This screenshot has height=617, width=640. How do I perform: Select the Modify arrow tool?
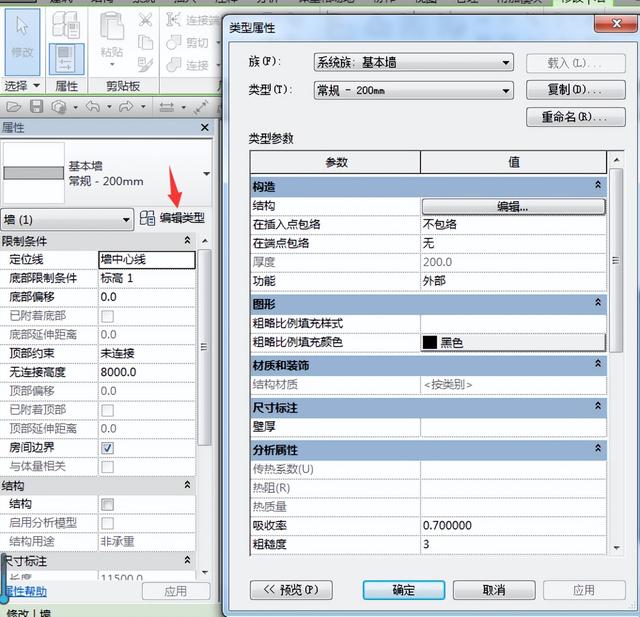click(x=22, y=42)
